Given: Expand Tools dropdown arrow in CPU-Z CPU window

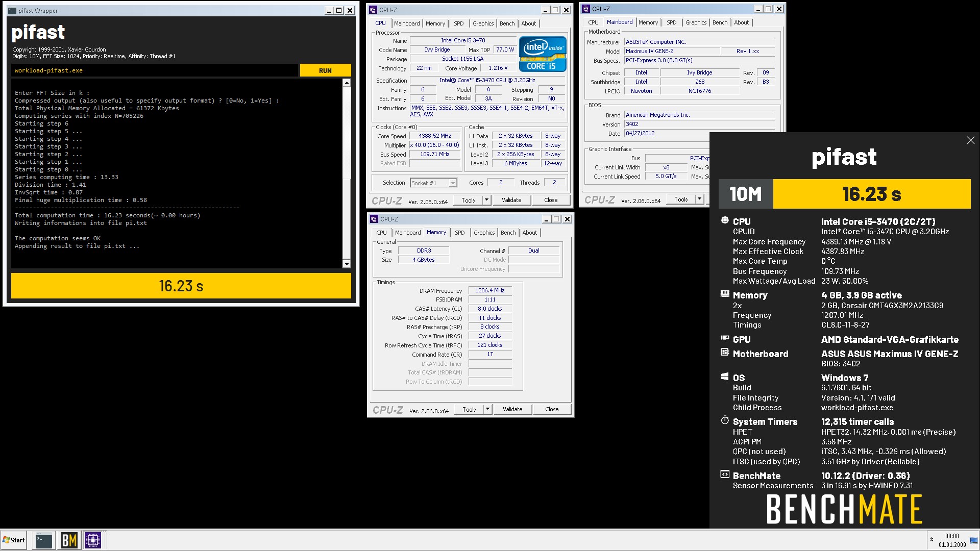Looking at the screenshot, I should [x=486, y=200].
